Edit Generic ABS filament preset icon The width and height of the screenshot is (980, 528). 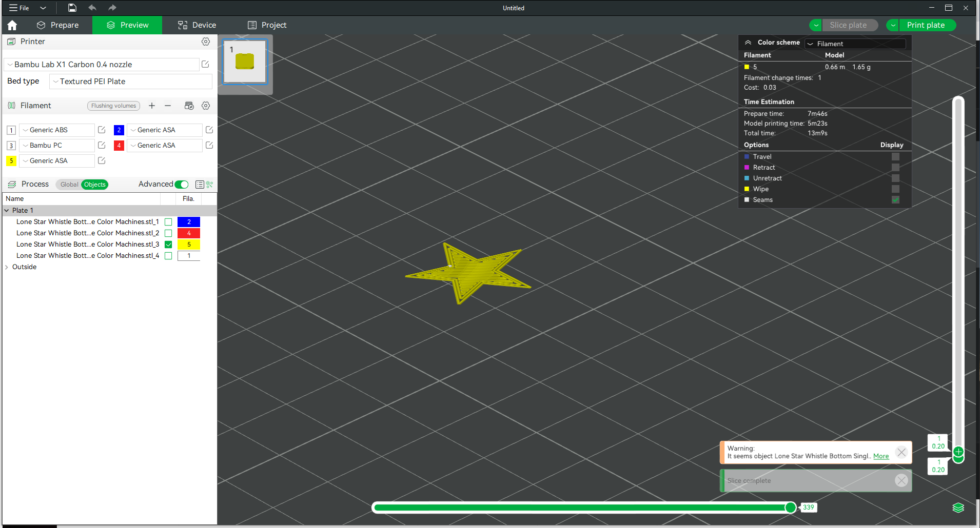point(102,130)
